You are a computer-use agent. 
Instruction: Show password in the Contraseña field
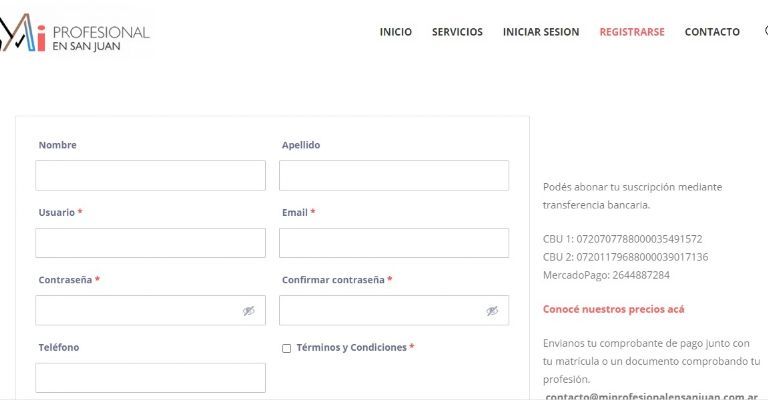(x=249, y=311)
